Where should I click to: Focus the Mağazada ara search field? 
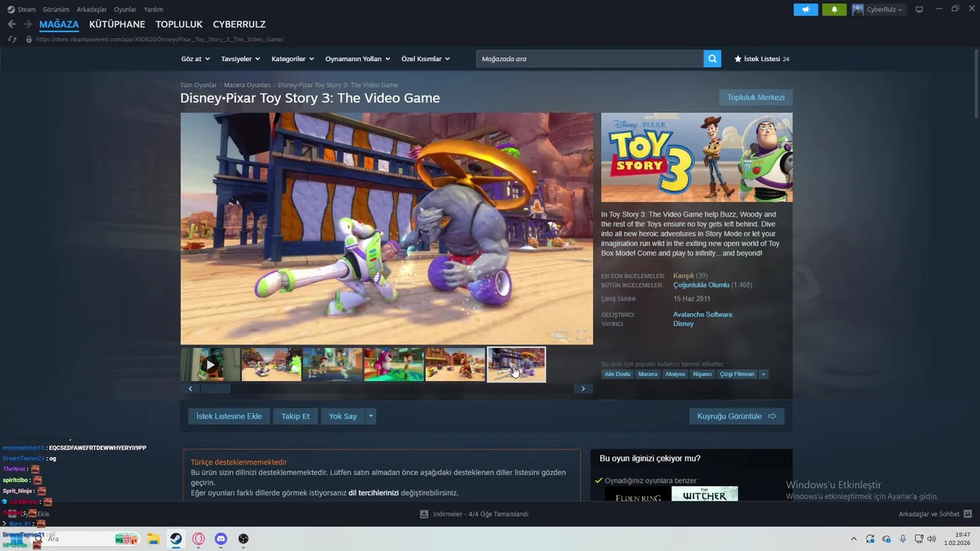tap(590, 59)
